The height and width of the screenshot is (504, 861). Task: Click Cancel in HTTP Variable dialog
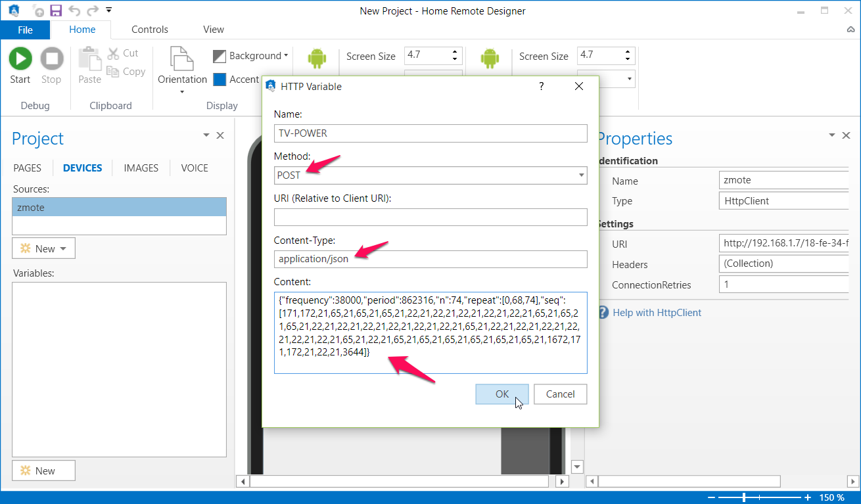560,394
